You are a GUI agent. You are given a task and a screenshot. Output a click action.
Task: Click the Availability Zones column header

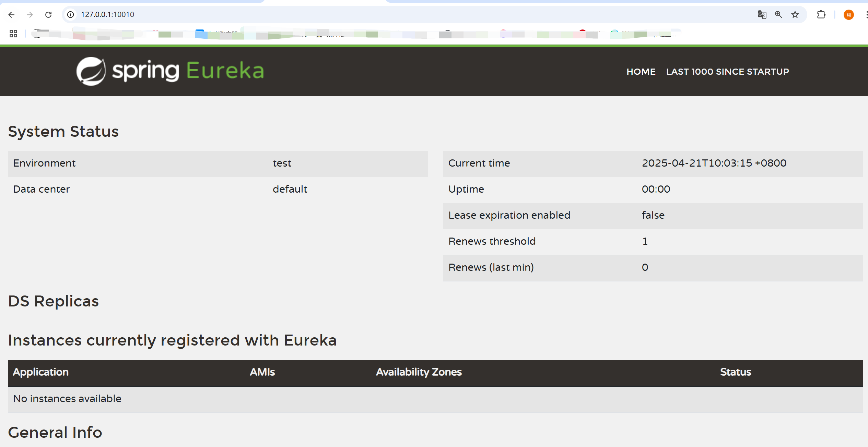[x=419, y=372]
